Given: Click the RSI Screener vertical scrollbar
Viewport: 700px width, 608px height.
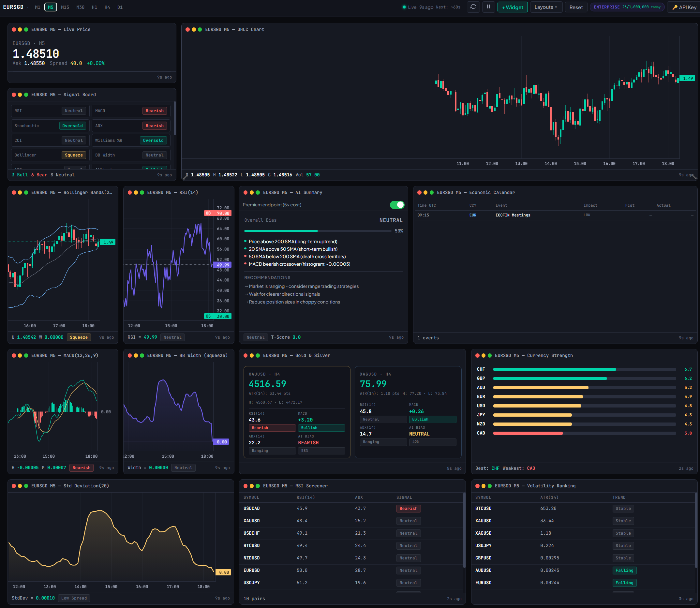Looking at the screenshot, I should [464, 530].
